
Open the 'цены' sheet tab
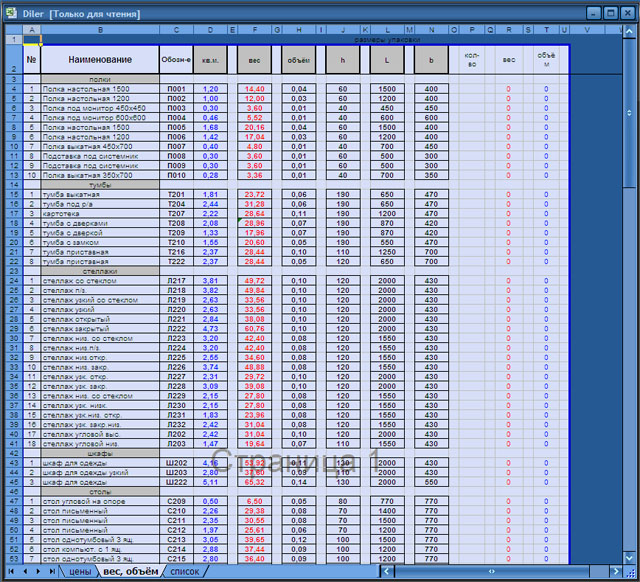[80, 571]
